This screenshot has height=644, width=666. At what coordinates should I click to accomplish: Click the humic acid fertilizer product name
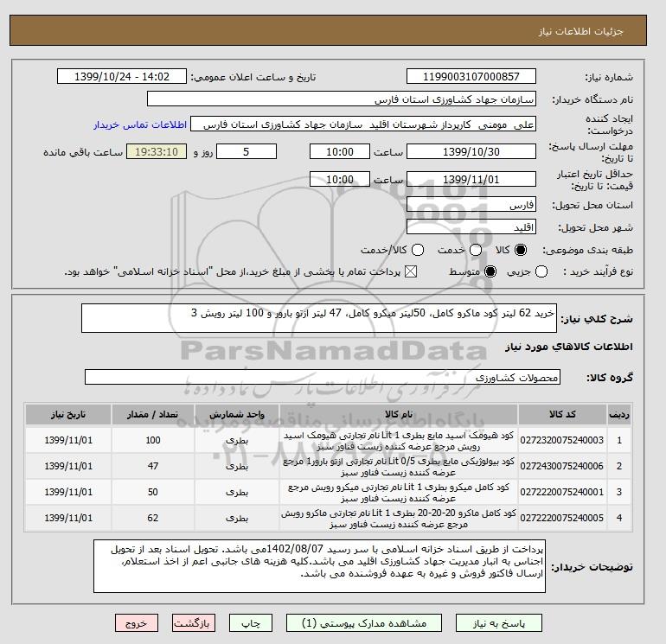tap(399, 441)
